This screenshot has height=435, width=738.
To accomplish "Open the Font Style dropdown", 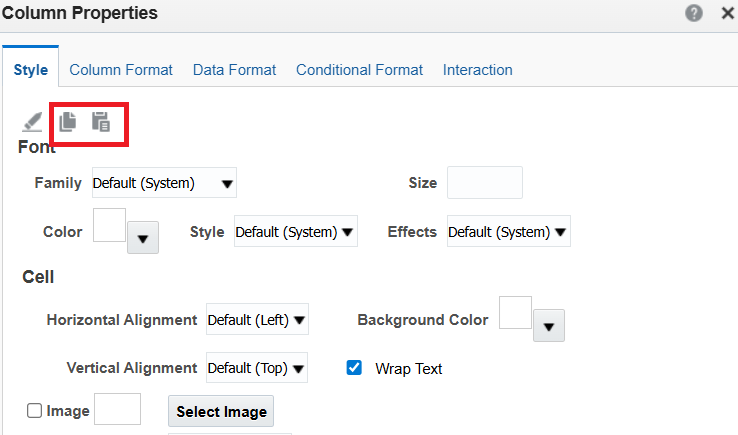I will pos(296,232).
